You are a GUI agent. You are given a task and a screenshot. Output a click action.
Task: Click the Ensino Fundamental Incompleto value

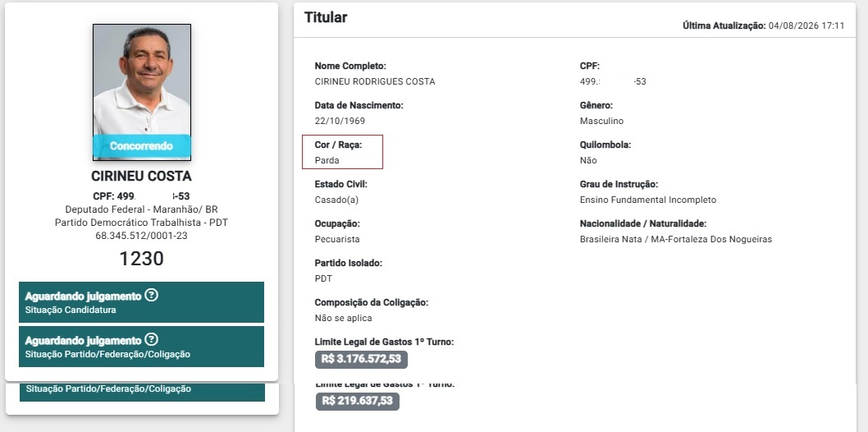pos(647,200)
